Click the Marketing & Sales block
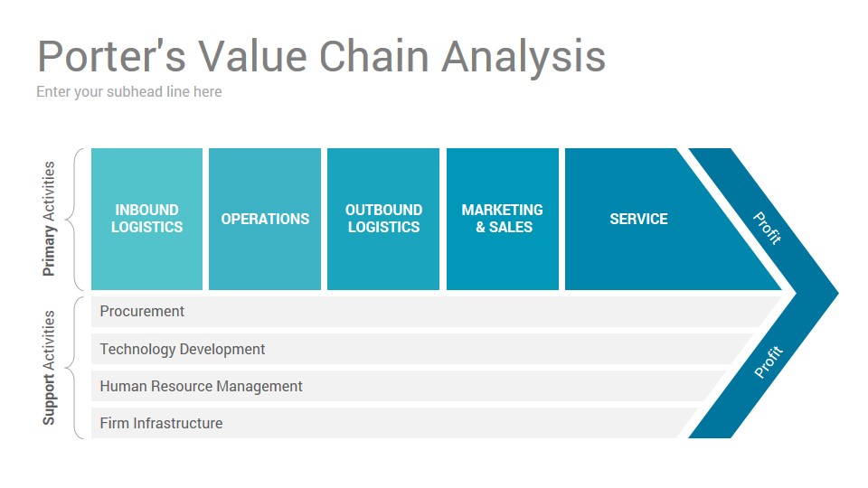Viewport: 868px width, 488px height. 502,219
